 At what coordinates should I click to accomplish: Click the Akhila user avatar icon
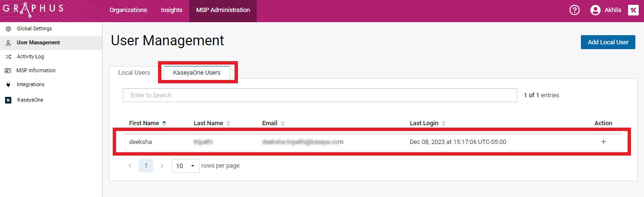595,10
